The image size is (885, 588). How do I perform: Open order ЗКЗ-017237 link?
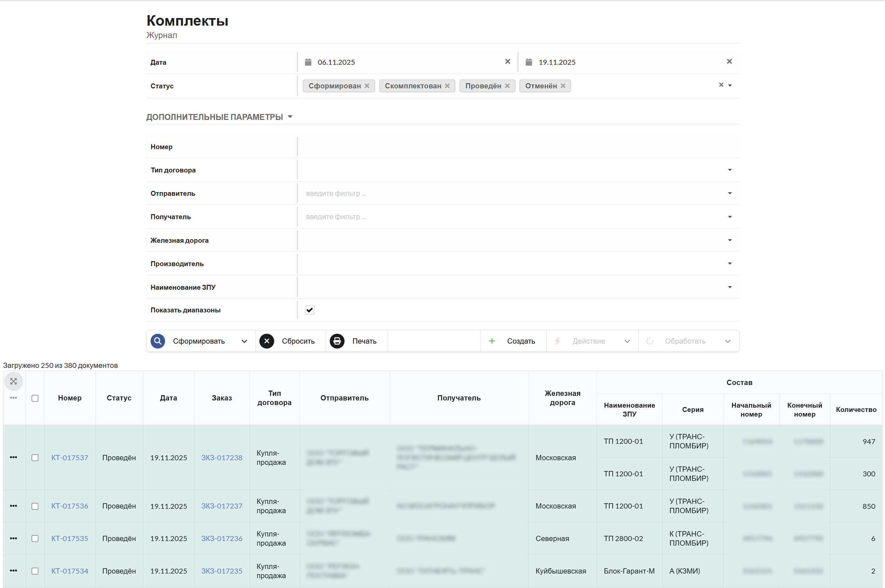(x=222, y=506)
